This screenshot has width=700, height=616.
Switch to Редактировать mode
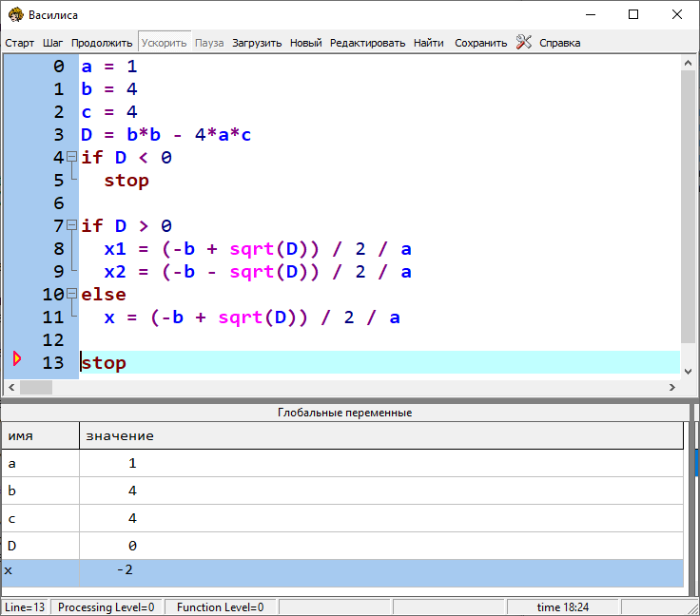pos(367,43)
